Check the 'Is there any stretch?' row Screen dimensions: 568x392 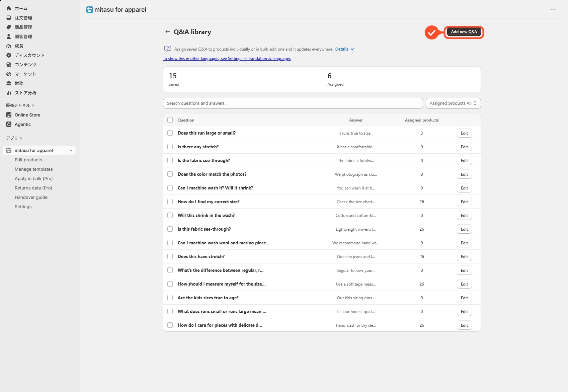click(170, 147)
